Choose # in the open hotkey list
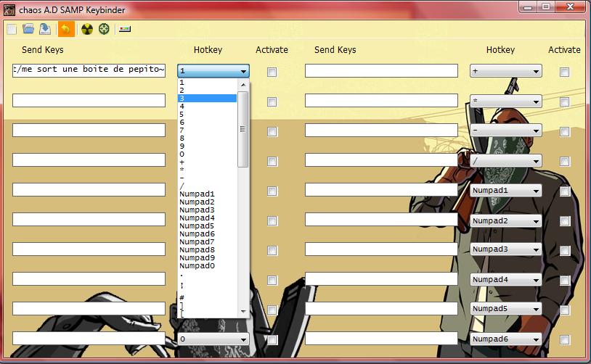 pos(208,298)
